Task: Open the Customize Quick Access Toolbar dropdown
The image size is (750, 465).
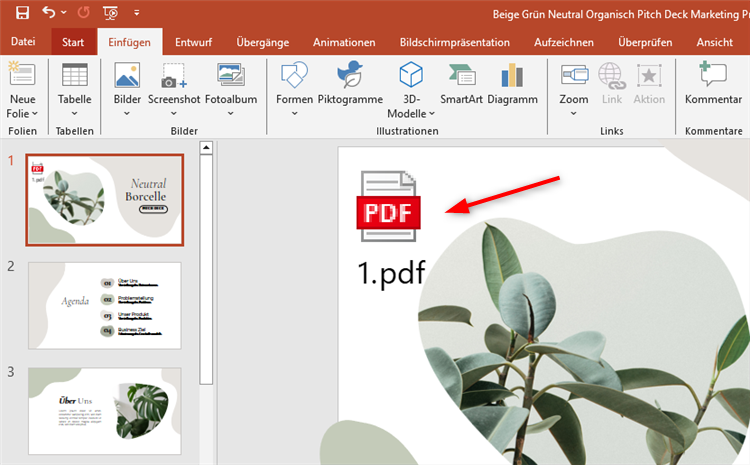Action: pos(137,13)
